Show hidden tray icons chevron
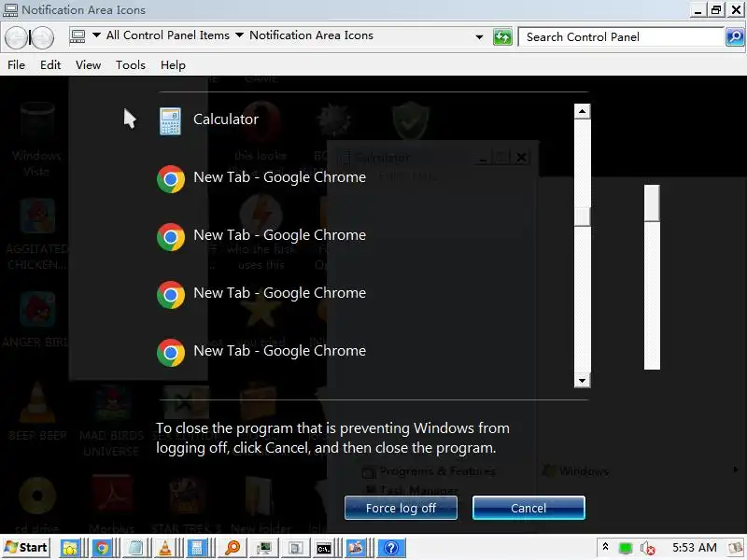This screenshot has width=747, height=560. coord(605,547)
